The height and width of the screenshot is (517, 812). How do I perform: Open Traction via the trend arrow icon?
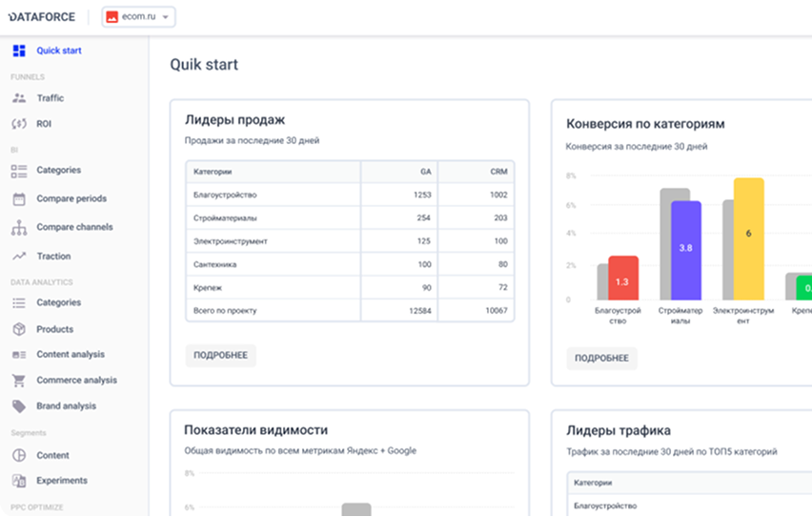pyautogui.click(x=19, y=257)
